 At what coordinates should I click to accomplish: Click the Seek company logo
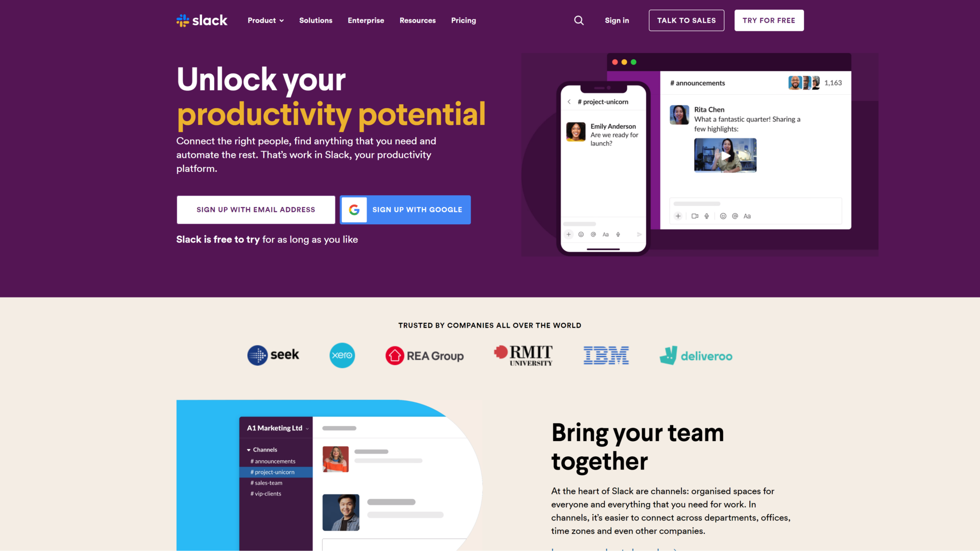[272, 355]
